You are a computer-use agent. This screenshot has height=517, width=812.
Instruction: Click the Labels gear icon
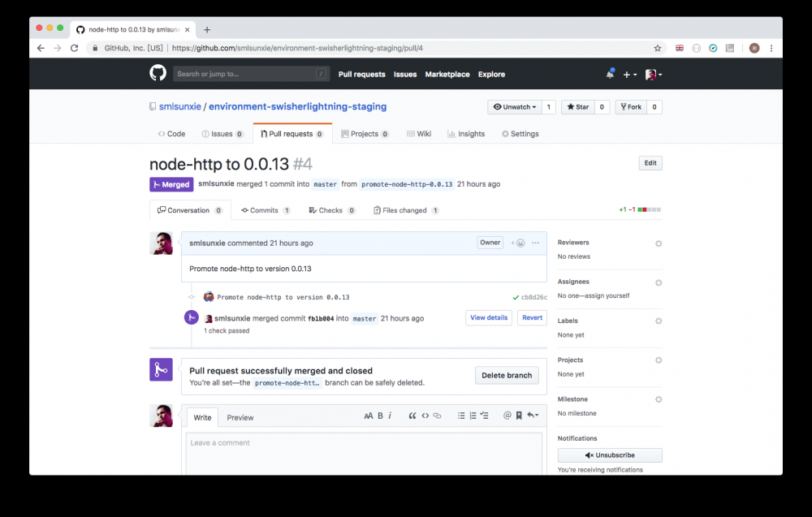click(x=659, y=321)
